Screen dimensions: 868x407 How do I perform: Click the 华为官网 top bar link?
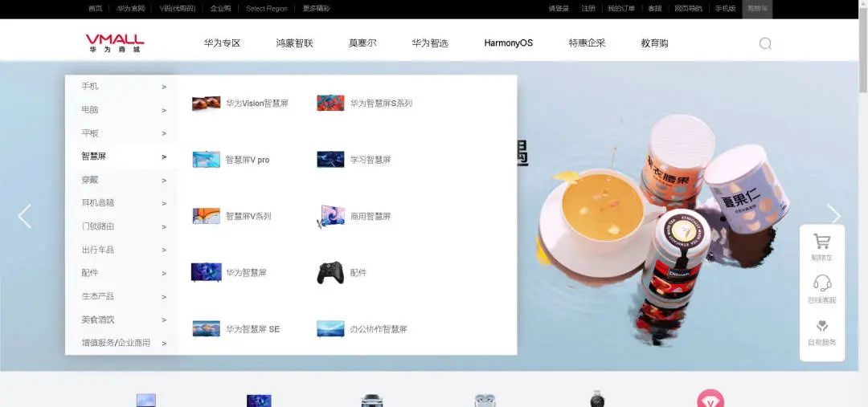click(131, 9)
